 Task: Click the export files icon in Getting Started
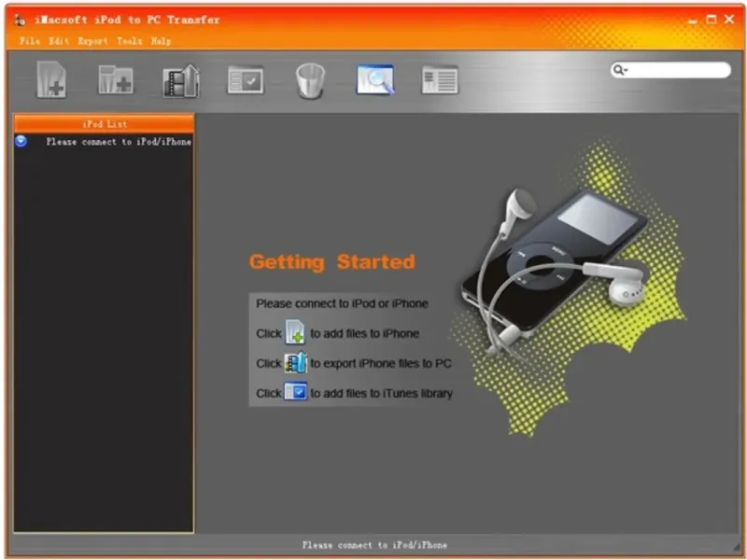tap(295, 362)
